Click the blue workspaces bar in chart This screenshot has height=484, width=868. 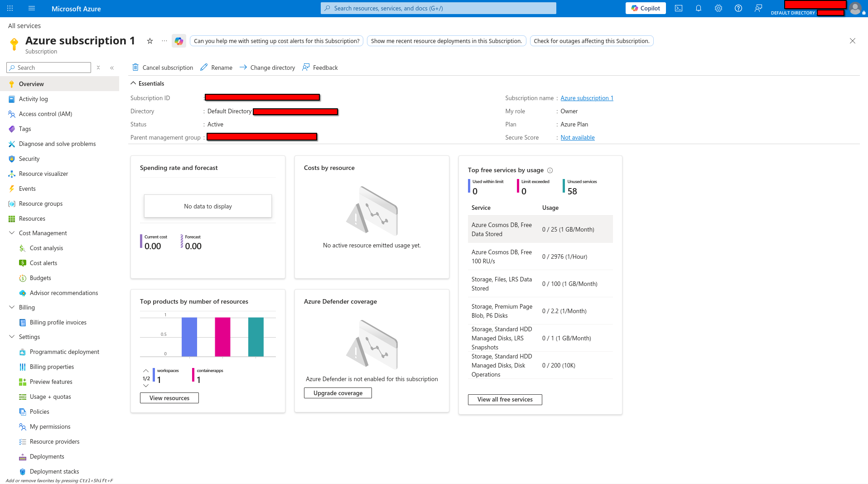189,337
